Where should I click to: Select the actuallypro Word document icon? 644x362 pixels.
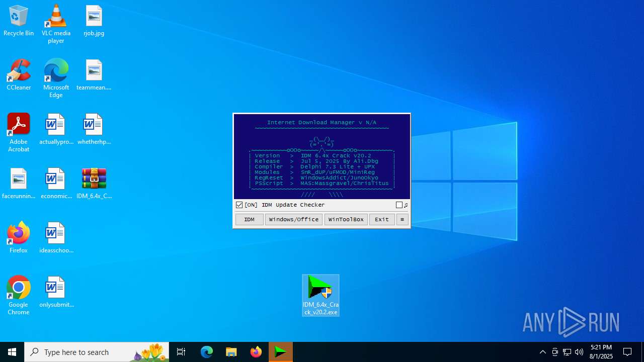[56, 130]
